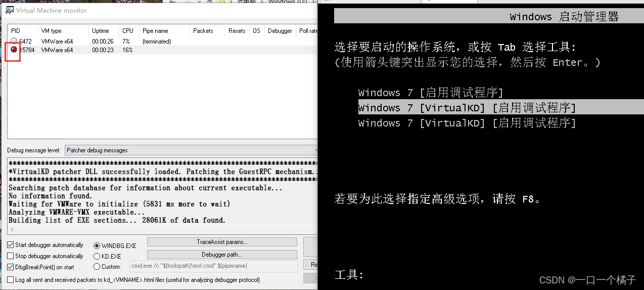The height and width of the screenshot is (290, 644).
Task: Click the custom debugger command input field
Action: tap(214, 266)
